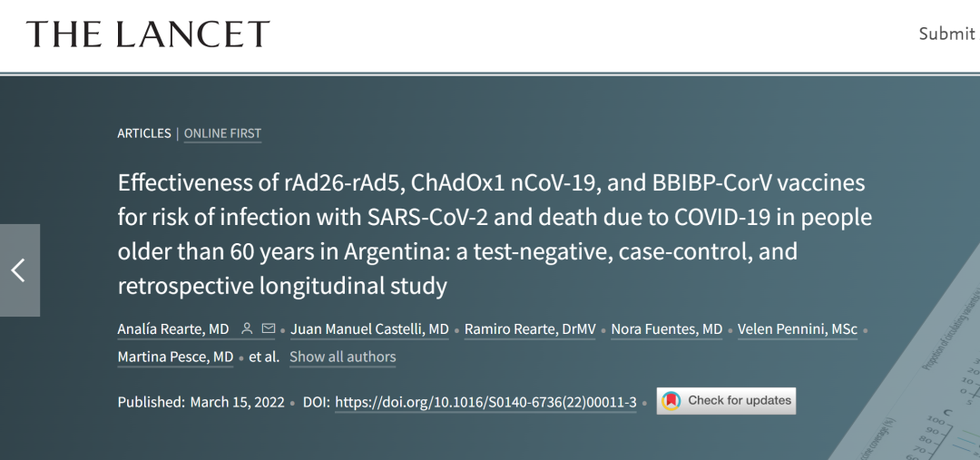Expand the Show all authors list
980x460 pixels.
342,357
